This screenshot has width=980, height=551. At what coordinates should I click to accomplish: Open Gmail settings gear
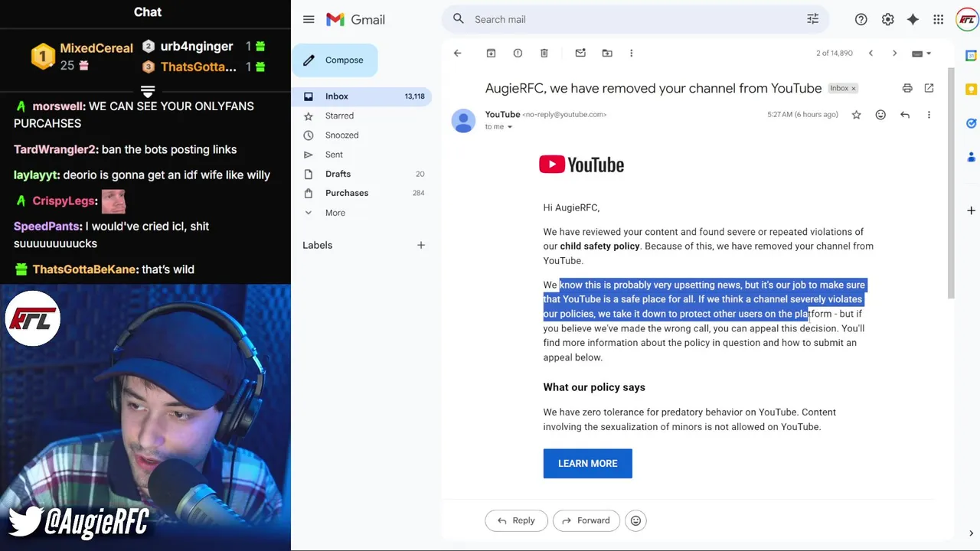pos(887,19)
